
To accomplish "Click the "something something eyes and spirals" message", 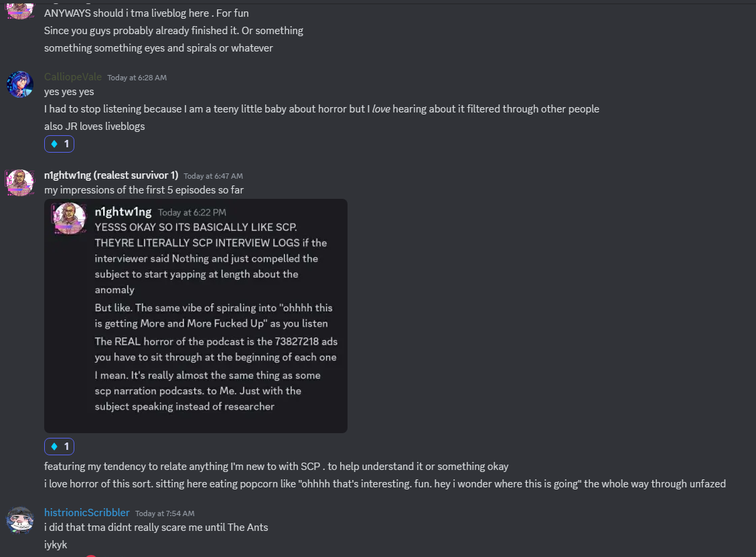I will pos(159,48).
